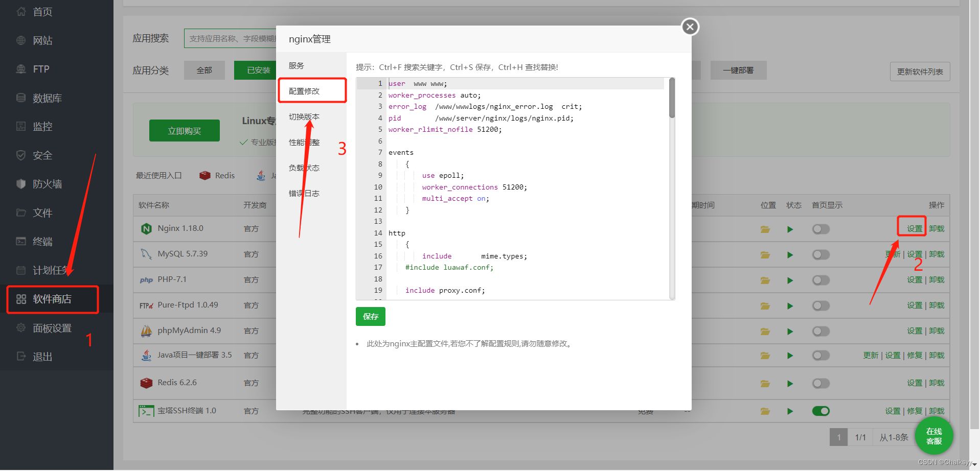Click the 安全 shield icon
Viewport: 980px width, 471px height.
21,155
